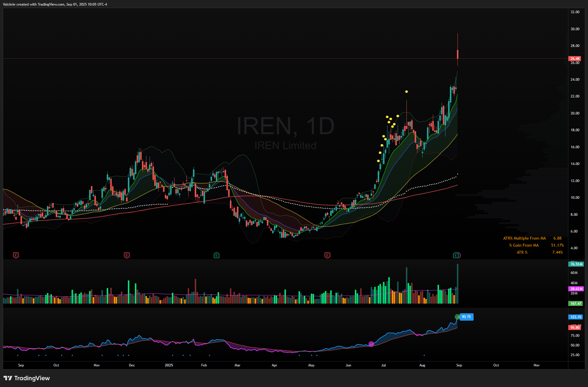
Task: Click the red 26.48 current price label
Action: 575,58
